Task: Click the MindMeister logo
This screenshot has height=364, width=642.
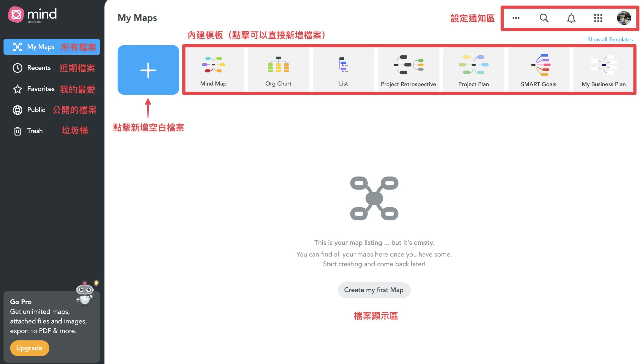Action: click(32, 15)
